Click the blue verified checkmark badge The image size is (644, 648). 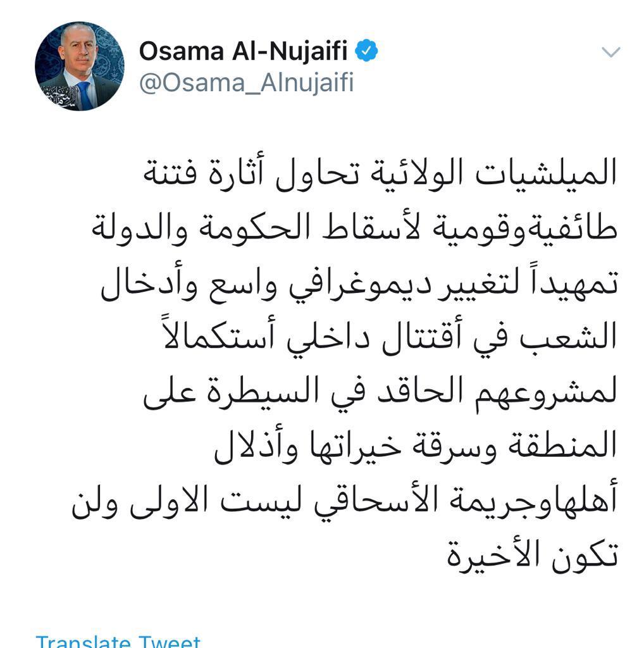click(x=366, y=51)
